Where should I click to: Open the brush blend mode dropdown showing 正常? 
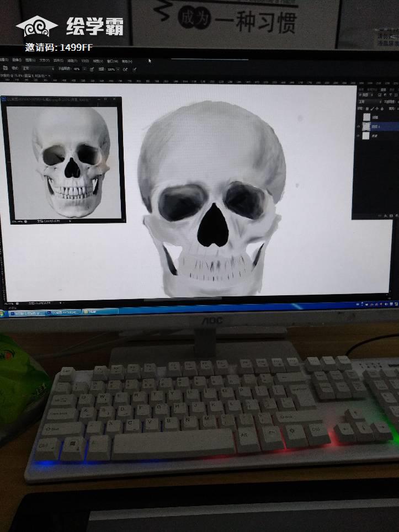(x=38, y=68)
